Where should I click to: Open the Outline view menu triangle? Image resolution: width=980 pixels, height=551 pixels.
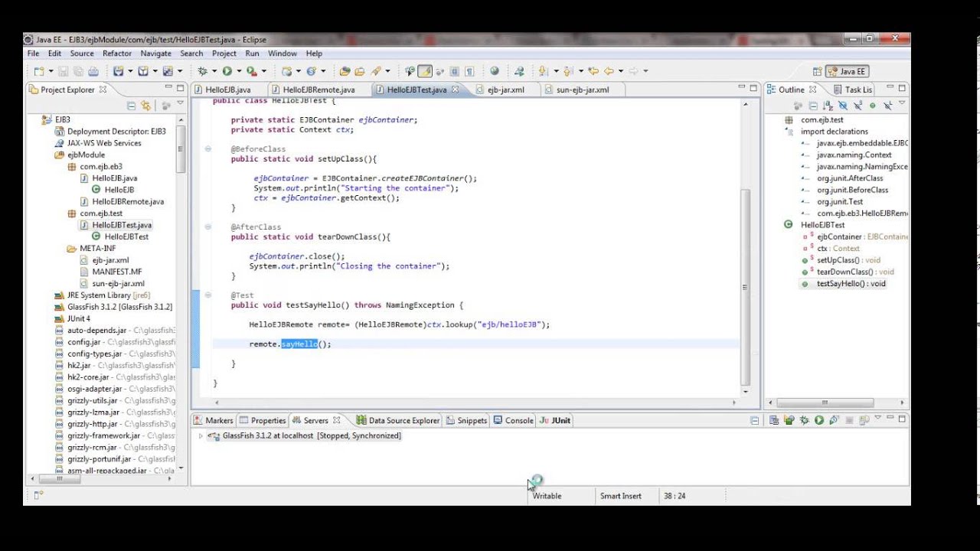click(902, 103)
